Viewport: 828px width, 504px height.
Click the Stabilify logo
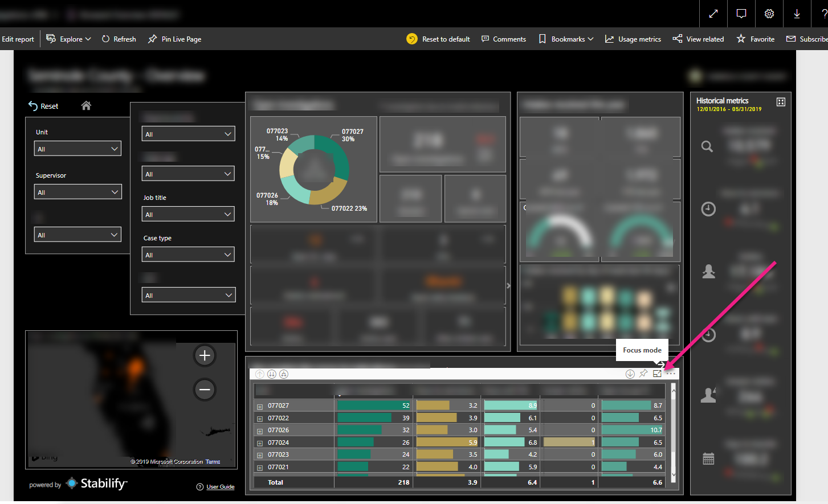[x=96, y=483]
